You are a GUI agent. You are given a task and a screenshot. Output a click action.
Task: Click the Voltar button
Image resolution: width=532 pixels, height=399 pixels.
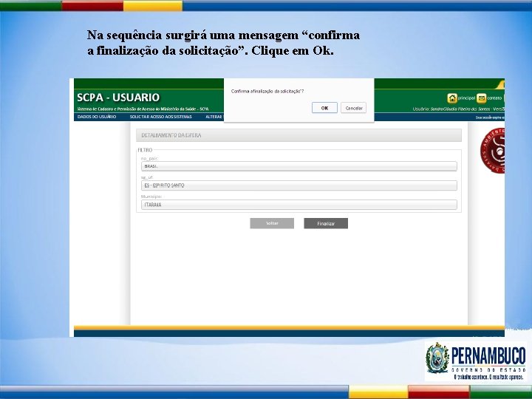(272, 223)
